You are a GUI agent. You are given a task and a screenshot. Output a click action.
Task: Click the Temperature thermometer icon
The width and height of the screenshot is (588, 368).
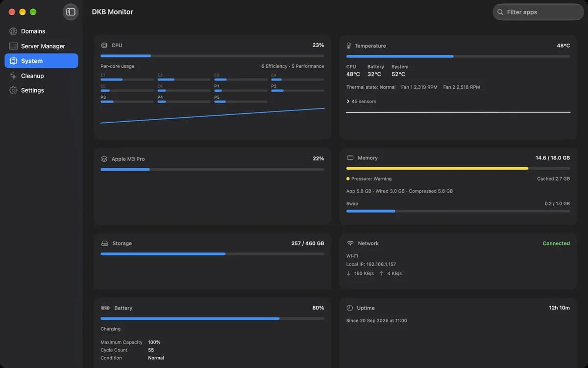point(349,46)
